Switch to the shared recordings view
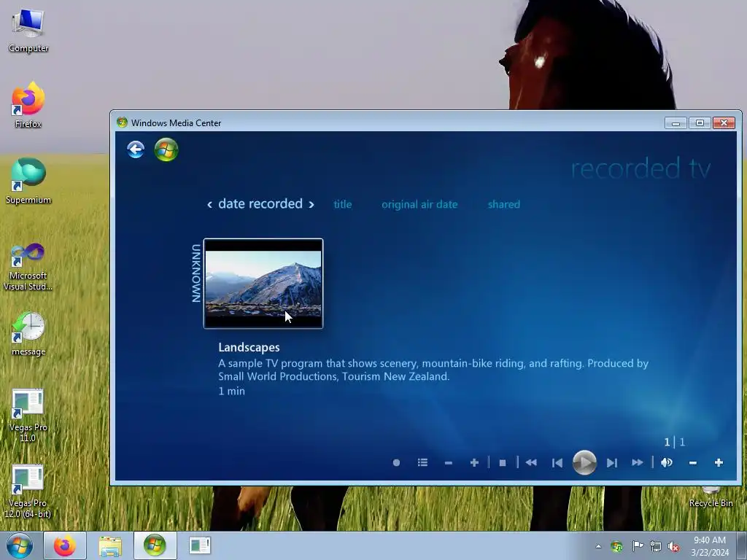This screenshot has width=747, height=560. coord(503,204)
